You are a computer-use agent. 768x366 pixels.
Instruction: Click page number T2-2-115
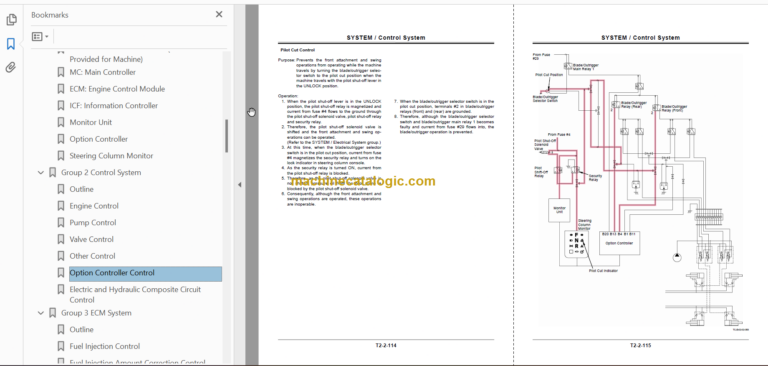[x=640, y=345]
